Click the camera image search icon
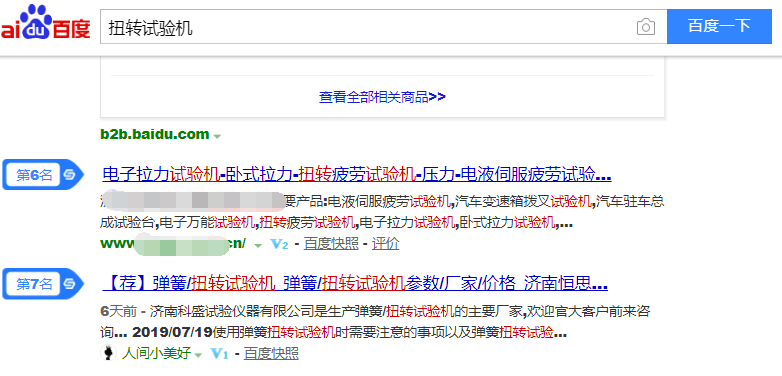782x376 pixels. (646, 27)
